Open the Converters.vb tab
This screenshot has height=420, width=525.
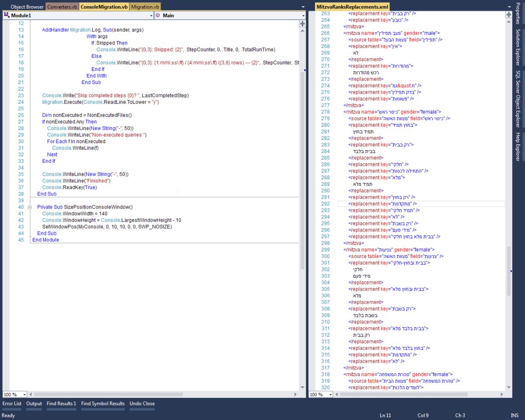tap(62, 7)
